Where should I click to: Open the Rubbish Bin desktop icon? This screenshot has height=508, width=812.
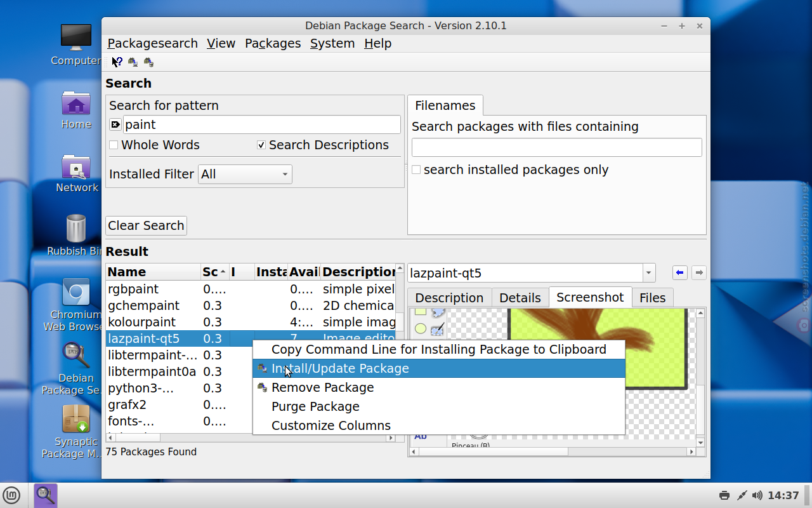click(x=75, y=235)
